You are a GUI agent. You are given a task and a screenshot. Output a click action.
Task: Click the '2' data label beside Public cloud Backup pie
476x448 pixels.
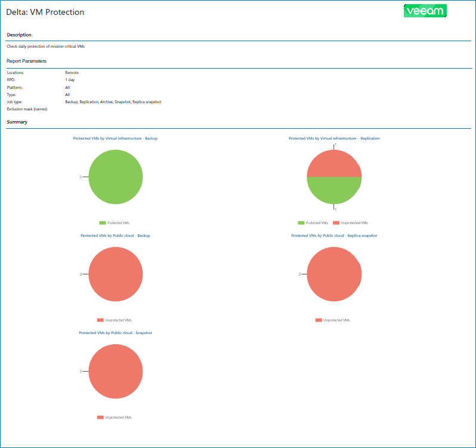tap(81, 274)
